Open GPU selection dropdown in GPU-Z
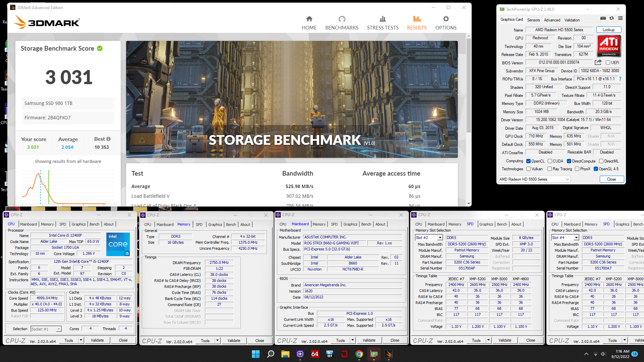Screen dimensions: 644x362 coord(534,179)
